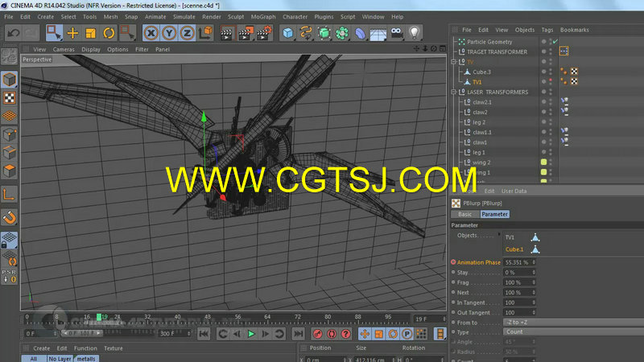Add a floor environment object
Screen dimensions: 644x362
point(378,33)
